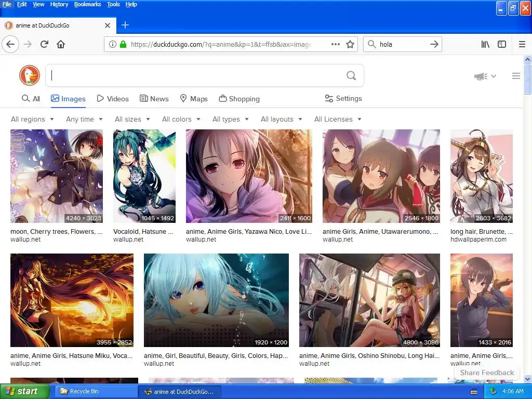
Task: Click the anime at DuckDuckGo taskbar button
Action: pos(180,392)
